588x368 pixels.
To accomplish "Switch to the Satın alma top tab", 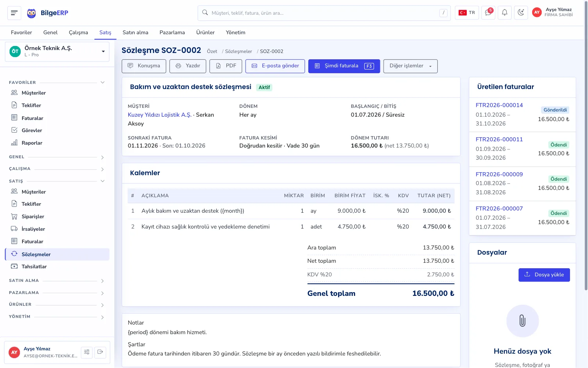I will pyautogui.click(x=136, y=32).
